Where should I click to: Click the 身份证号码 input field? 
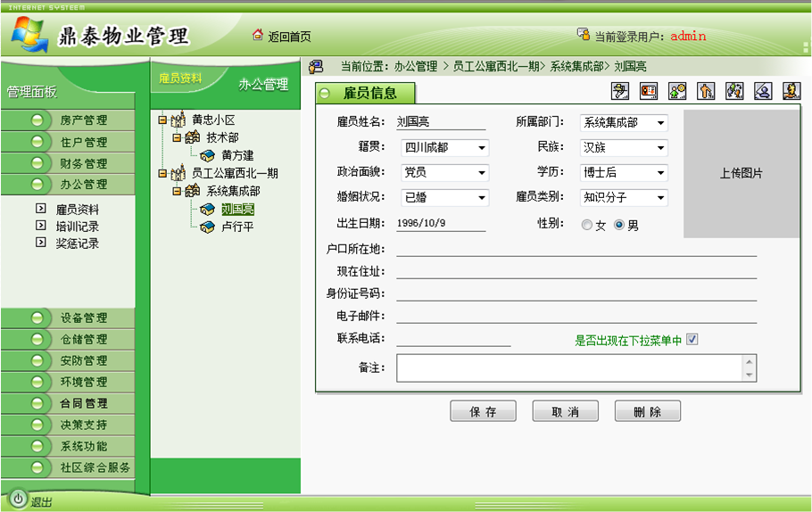pos(576,293)
